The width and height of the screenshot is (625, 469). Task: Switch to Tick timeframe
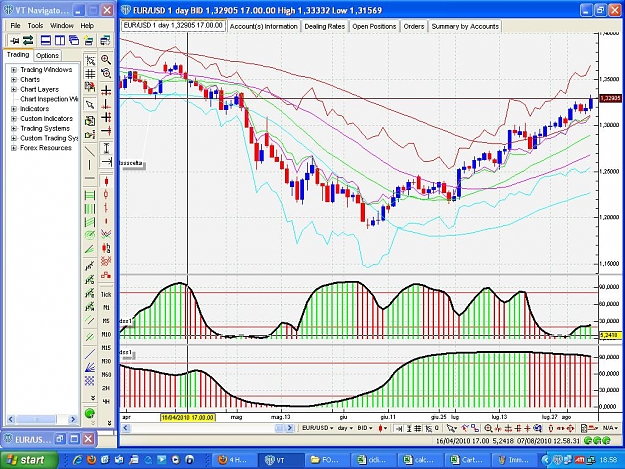[106, 294]
